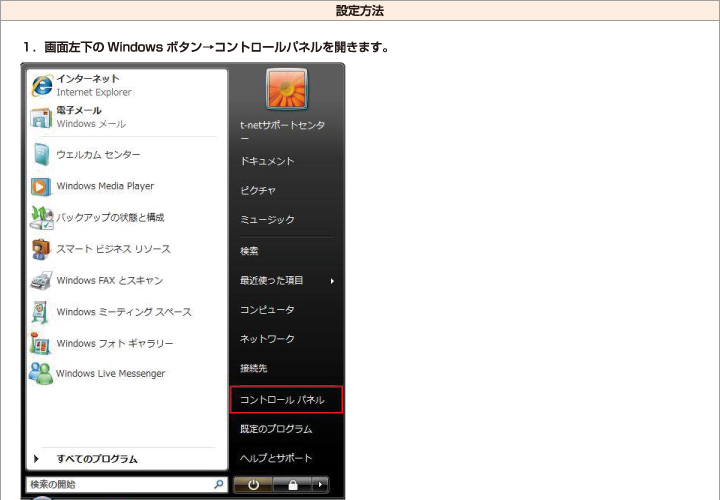Open ミュージック folder
Viewport: 720px width, 500px height.
(267, 220)
